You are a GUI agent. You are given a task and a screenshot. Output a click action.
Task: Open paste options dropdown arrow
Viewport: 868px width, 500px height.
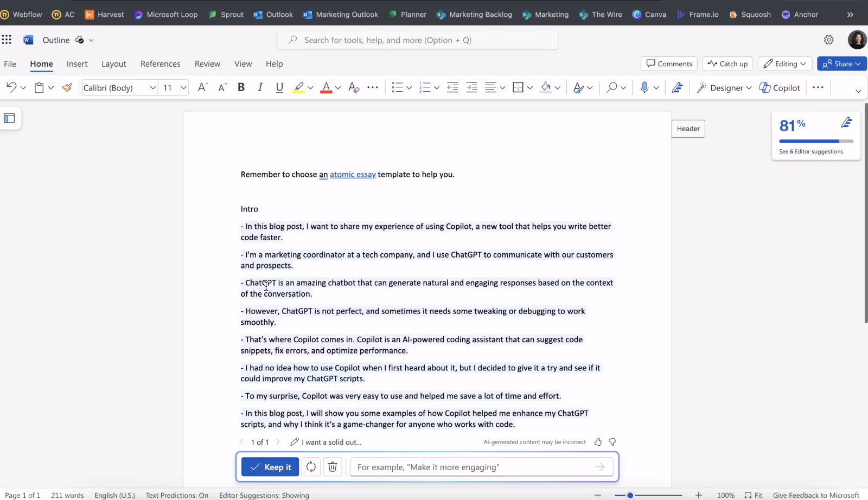[x=50, y=88]
